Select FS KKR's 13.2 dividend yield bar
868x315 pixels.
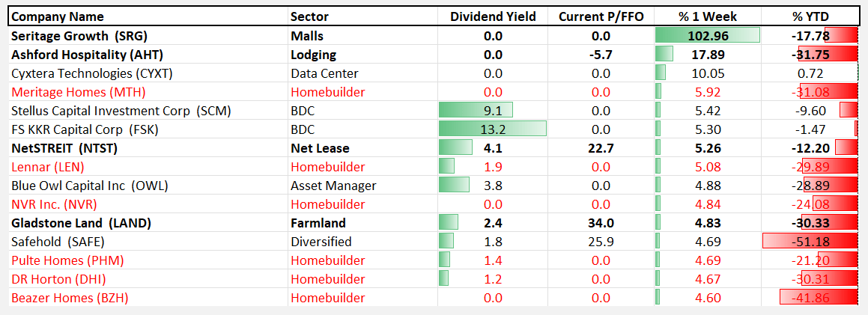click(x=493, y=129)
